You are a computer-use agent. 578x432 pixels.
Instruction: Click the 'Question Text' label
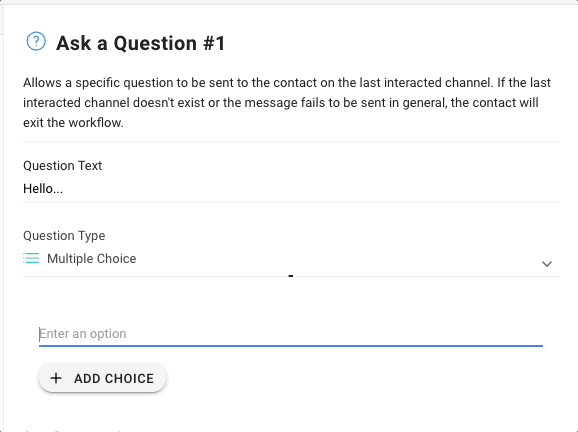coord(62,166)
